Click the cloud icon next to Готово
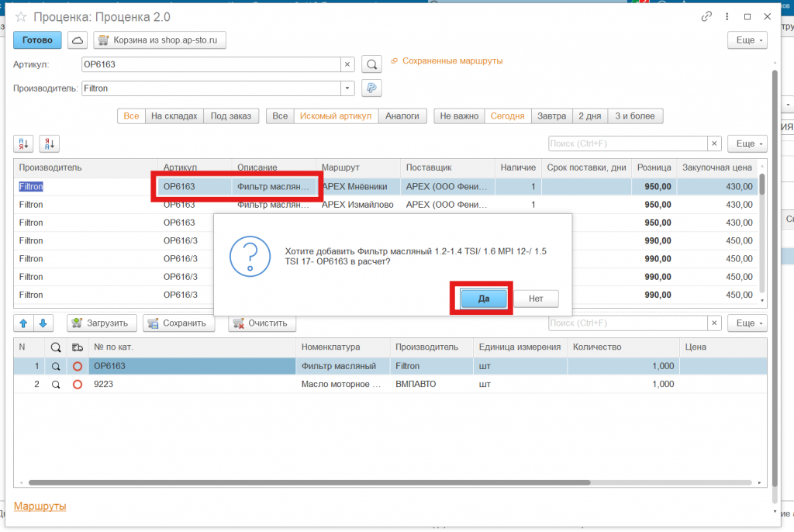794x532 pixels. tap(78, 40)
